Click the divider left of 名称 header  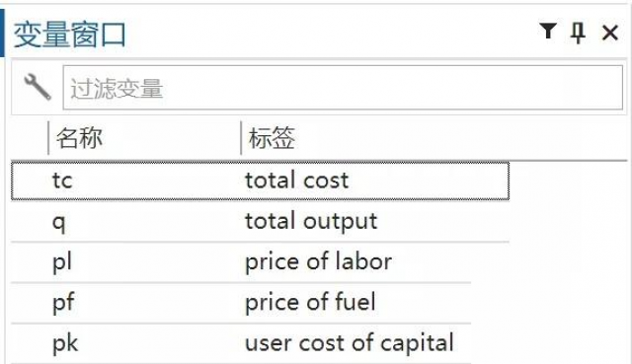point(48,138)
